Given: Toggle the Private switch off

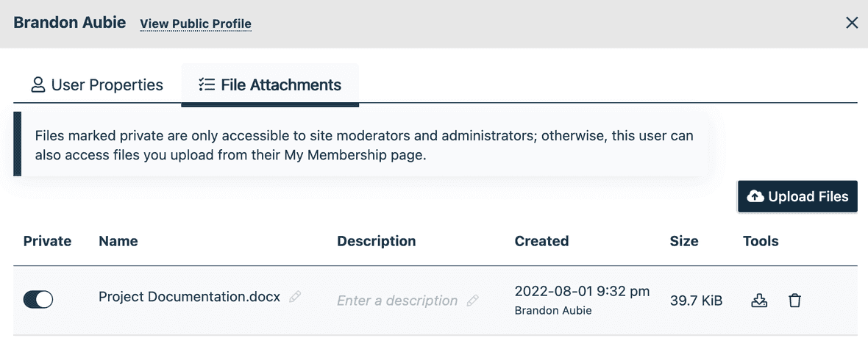Looking at the screenshot, I should [x=38, y=299].
